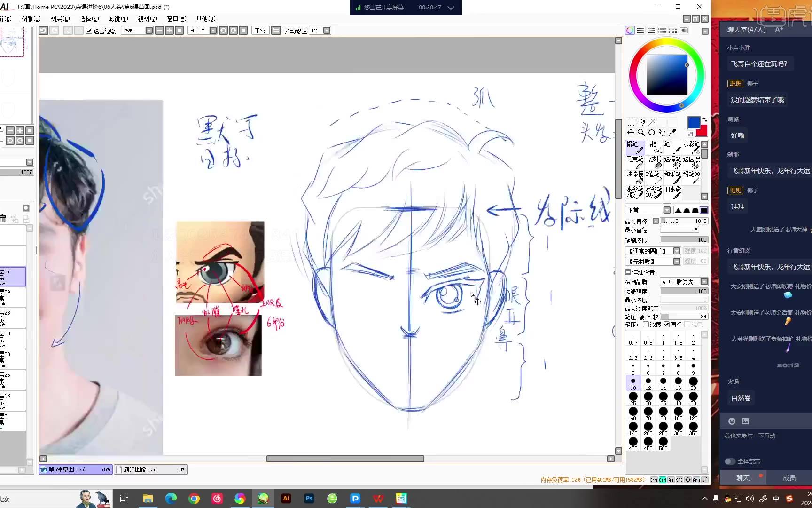Expand the 绘画品质 quality dropdown
Viewport: 812px width, 508px height.
704,282
